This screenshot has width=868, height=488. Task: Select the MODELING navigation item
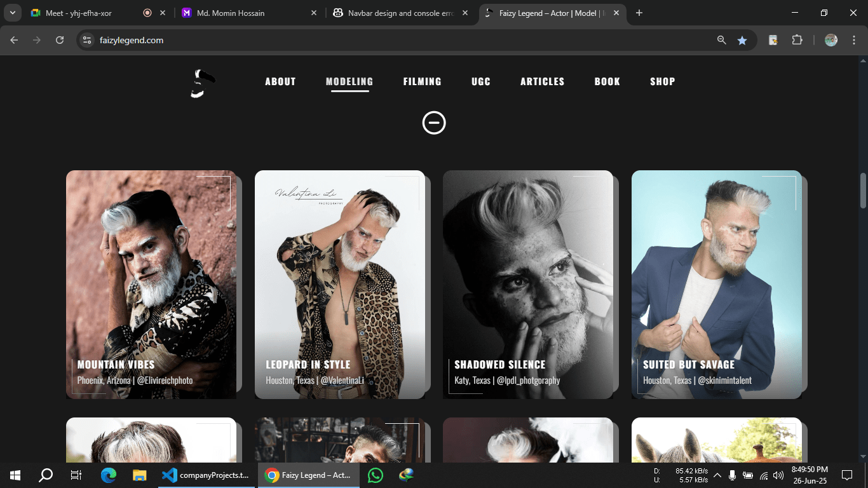349,81
